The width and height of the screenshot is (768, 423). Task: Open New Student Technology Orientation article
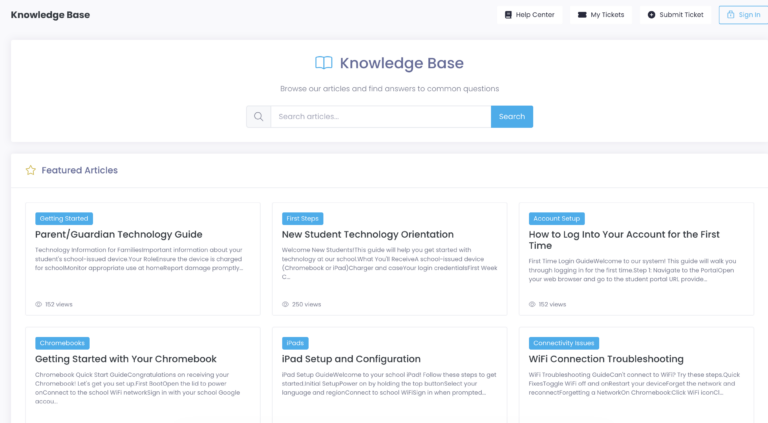(x=367, y=235)
